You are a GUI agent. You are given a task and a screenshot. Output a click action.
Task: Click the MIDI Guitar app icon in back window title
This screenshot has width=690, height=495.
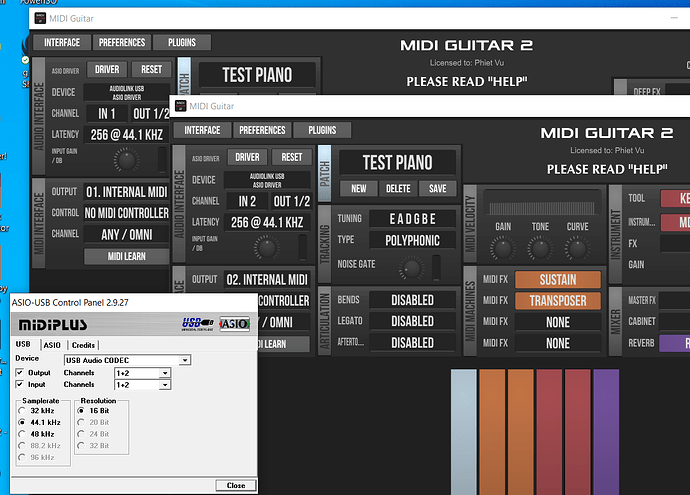(x=40, y=18)
